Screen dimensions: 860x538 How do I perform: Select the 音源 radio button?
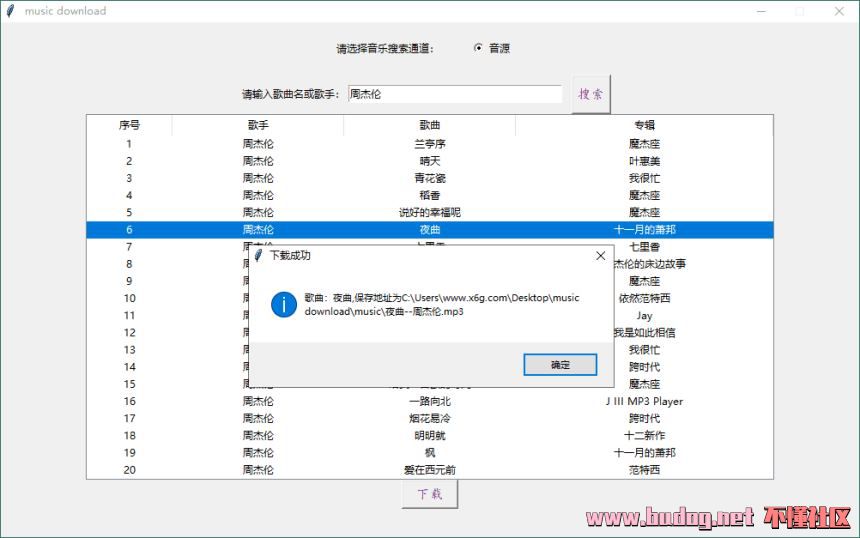pos(478,48)
